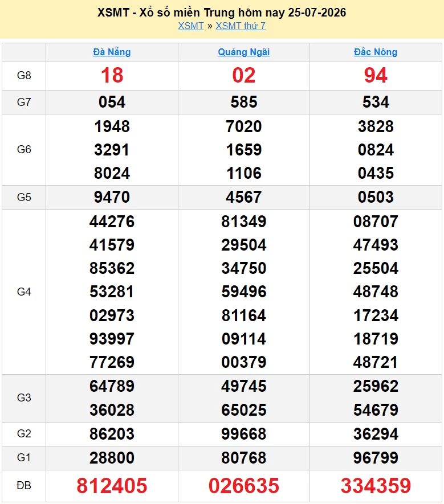Click G4 number 59496
This screenshot has height=504, width=444.
tap(244, 292)
